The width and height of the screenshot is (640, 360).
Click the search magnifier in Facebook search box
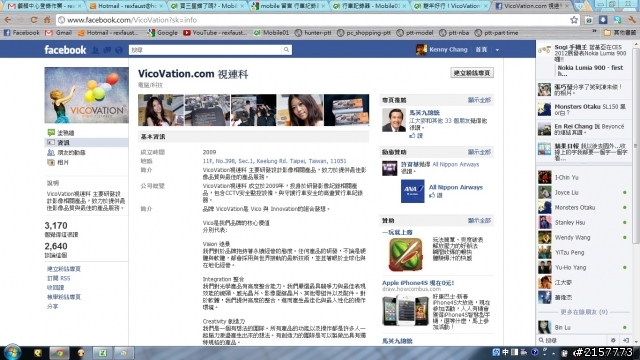click(286, 50)
